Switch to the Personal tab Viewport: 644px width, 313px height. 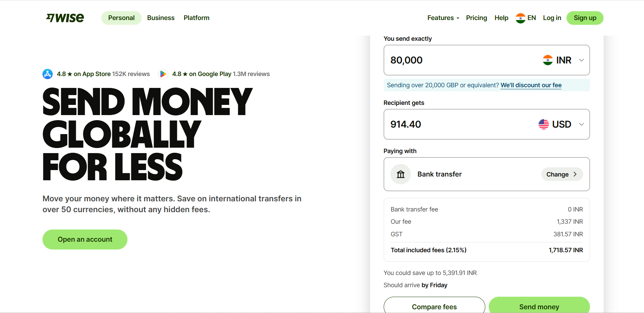[x=121, y=18]
